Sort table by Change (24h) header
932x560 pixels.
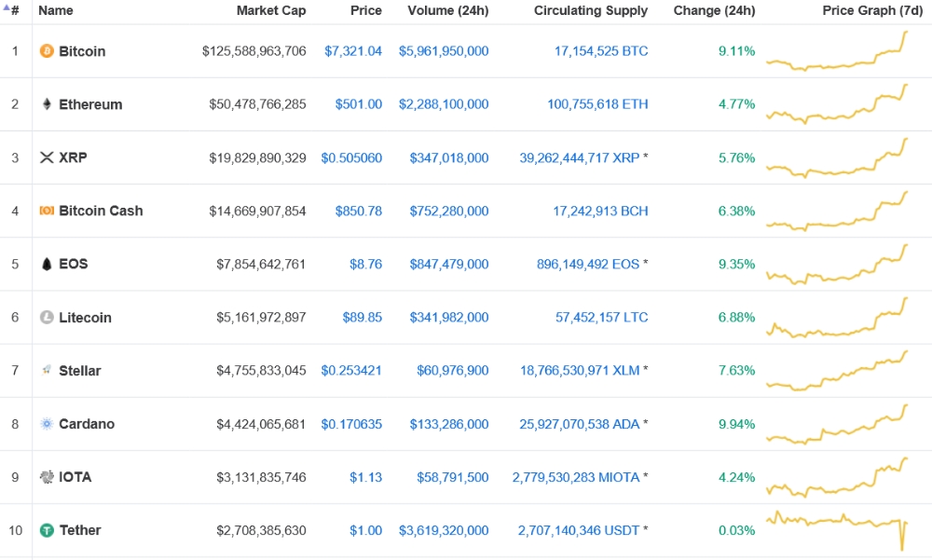pos(714,10)
